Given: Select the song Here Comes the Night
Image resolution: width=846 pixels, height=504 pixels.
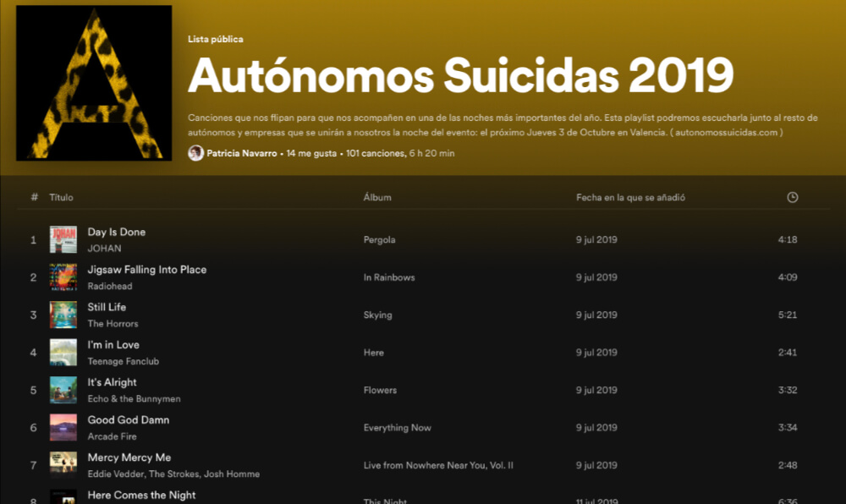Looking at the screenshot, I should tap(141, 495).
